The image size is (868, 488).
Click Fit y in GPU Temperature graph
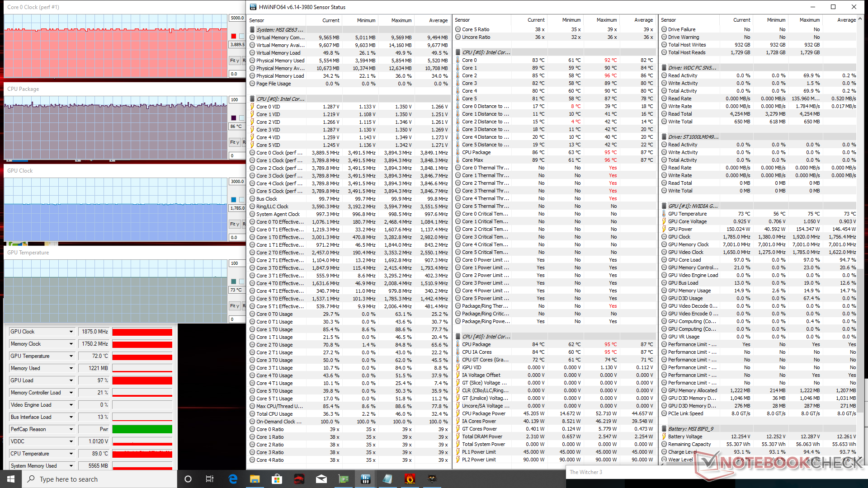pos(235,305)
